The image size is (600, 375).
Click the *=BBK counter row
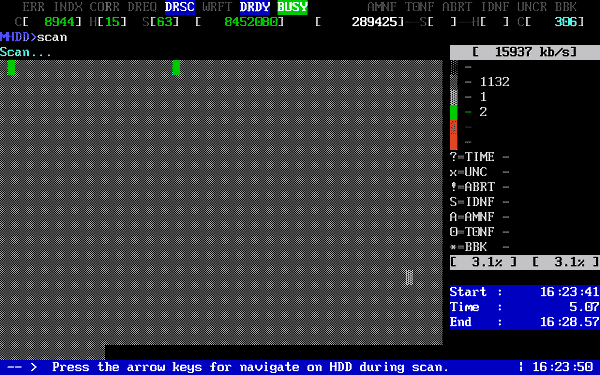pos(480,247)
